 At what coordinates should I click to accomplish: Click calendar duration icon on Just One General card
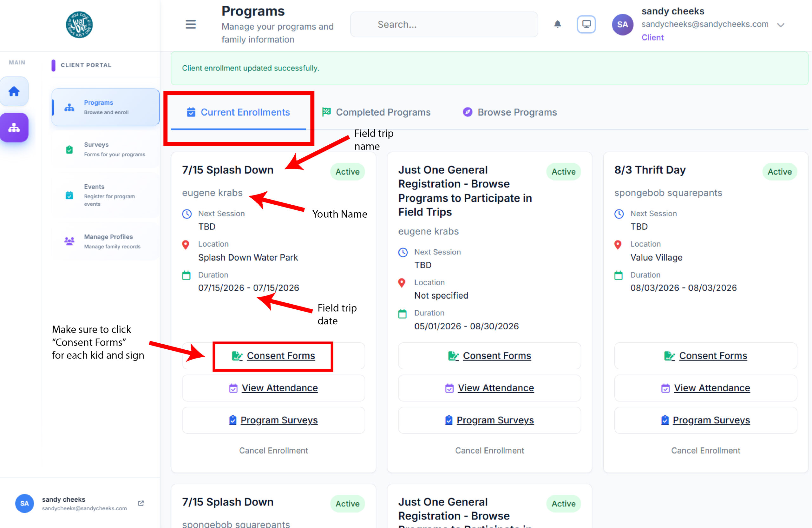tap(402, 314)
